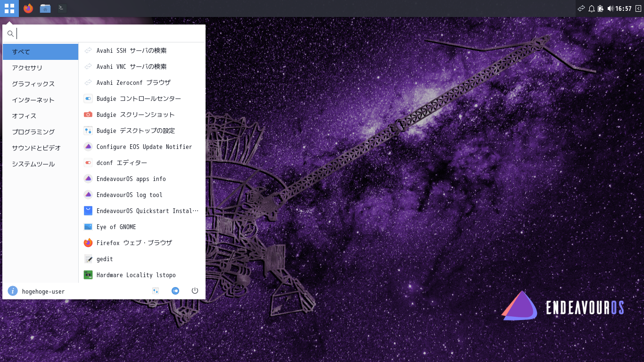Click the 'EndeavourOS apps info' label
Viewport: 644px width, 362px height.
131,179
